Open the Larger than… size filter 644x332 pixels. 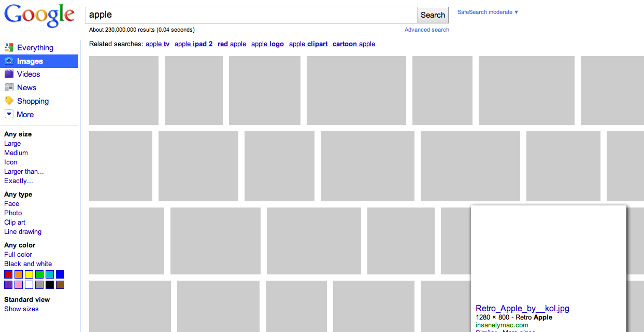(24, 172)
